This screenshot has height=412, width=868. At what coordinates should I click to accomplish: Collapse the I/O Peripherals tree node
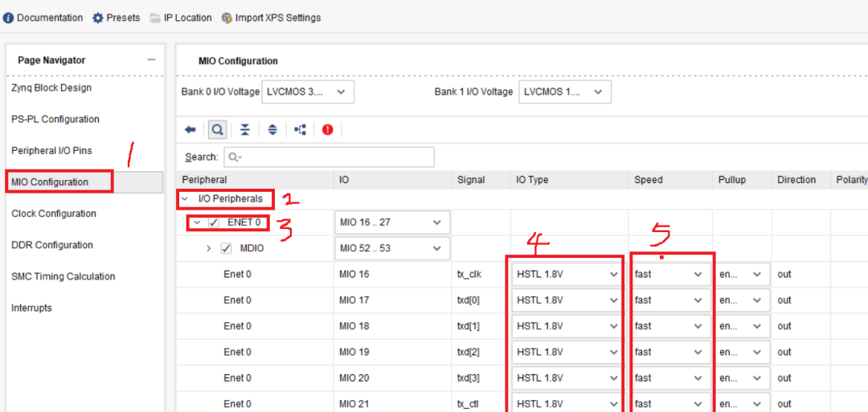[x=186, y=198]
